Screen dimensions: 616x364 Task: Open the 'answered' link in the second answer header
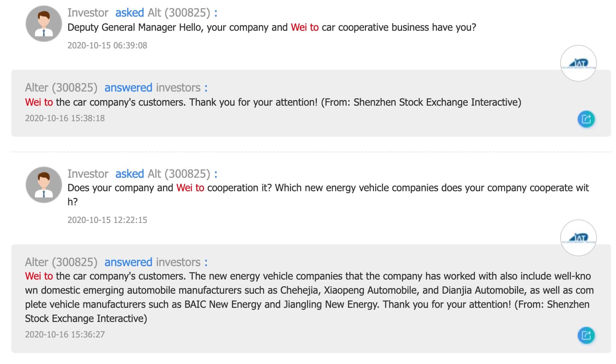click(x=128, y=262)
